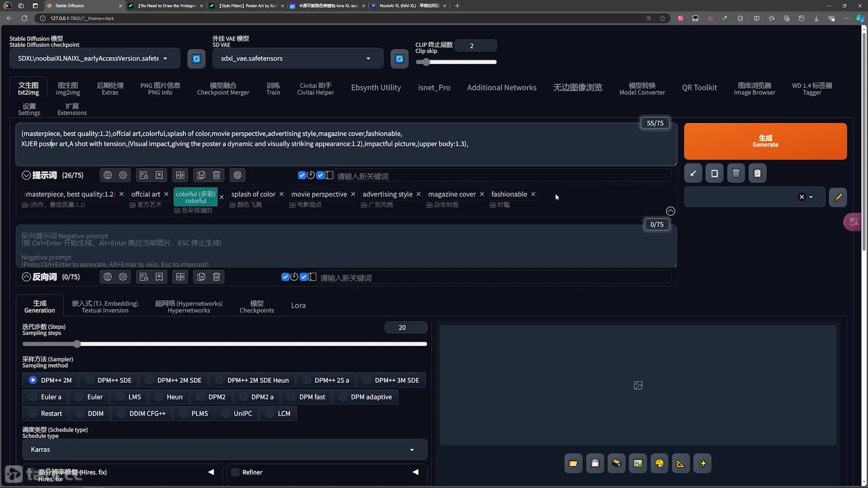The width and height of the screenshot is (868, 488).
Task: Click the round up-arrow below the prompt tags
Action: (670, 211)
